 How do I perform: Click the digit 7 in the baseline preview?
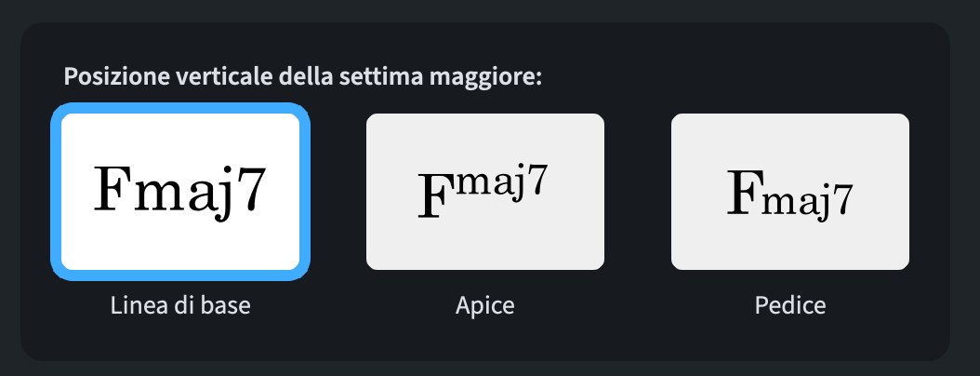(252, 190)
